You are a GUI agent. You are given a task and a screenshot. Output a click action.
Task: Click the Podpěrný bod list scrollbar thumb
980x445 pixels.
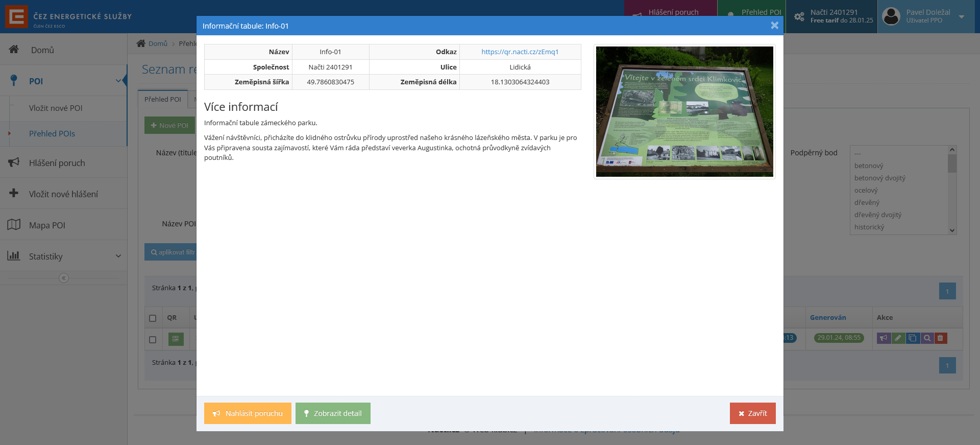(x=952, y=163)
